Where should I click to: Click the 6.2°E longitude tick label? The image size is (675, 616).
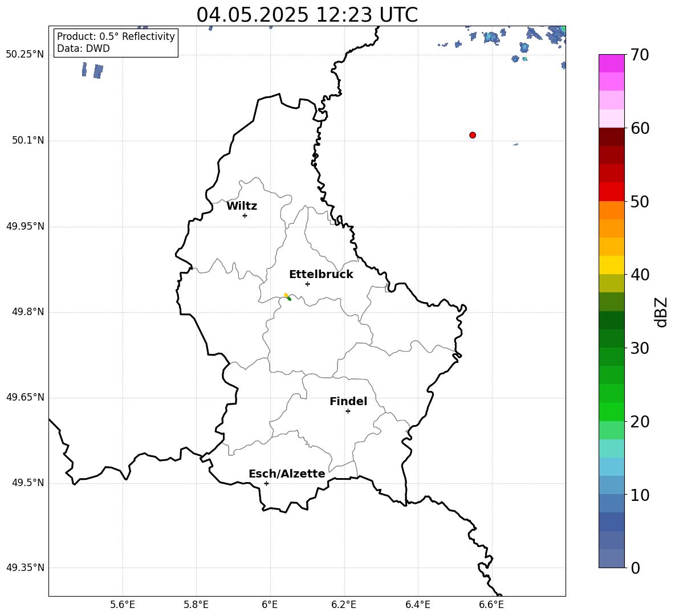tap(344, 605)
